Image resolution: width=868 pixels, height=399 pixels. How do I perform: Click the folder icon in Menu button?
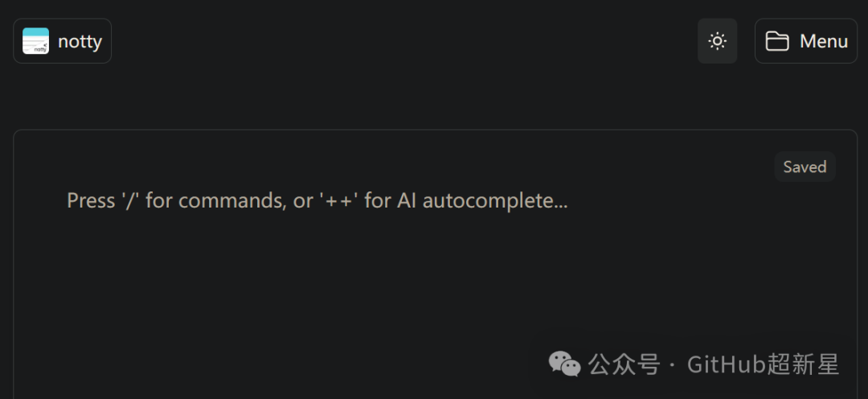(x=777, y=41)
